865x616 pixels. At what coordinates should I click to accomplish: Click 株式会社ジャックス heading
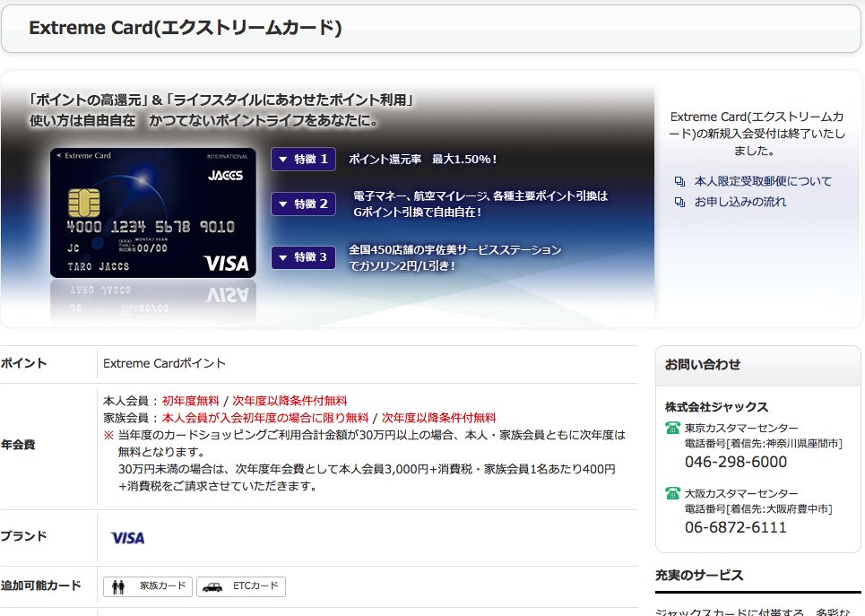click(716, 407)
